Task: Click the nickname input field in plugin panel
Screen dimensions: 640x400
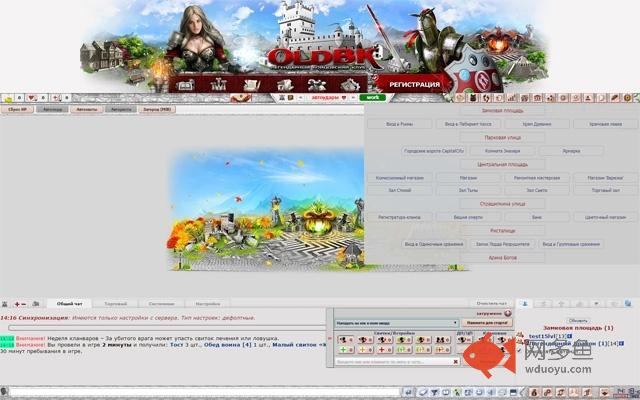Action: click(x=395, y=362)
